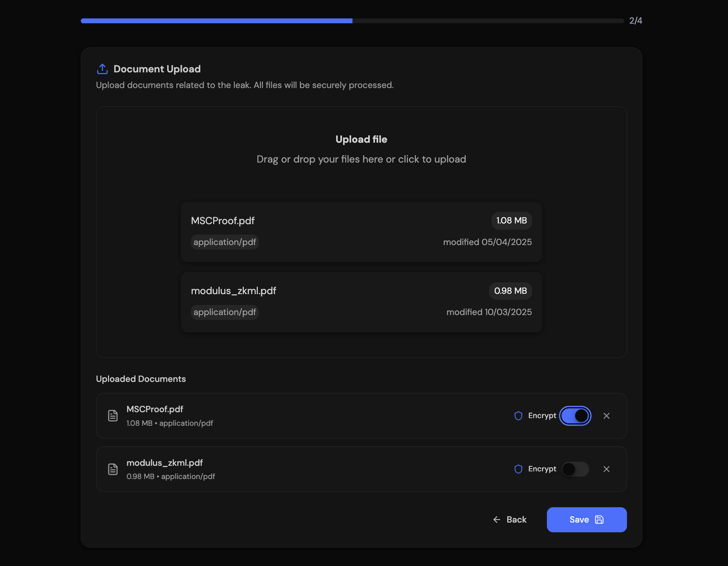Screen dimensions: 728x566
Task: Select the modulus_zkml.pdf preview card
Action: tap(361, 302)
